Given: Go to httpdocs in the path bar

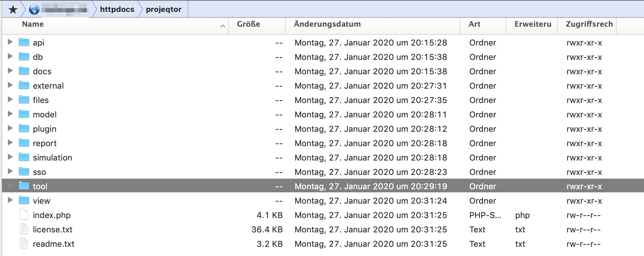Looking at the screenshot, I should [x=117, y=10].
